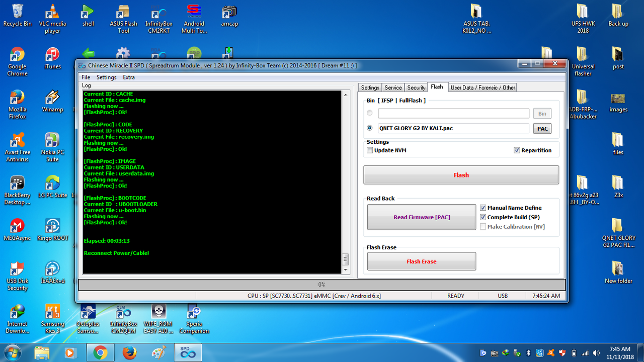Open InfinityBox CM2RKT shortcut

pos(158,19)
